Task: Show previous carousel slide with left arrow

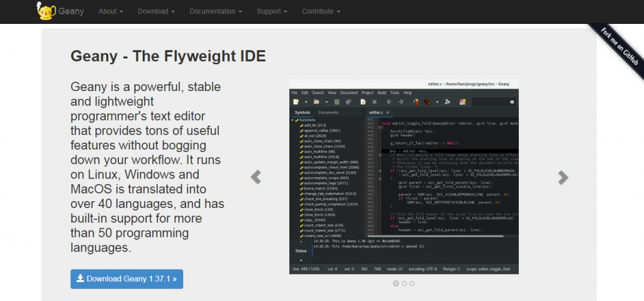Action: pos(256,177)
